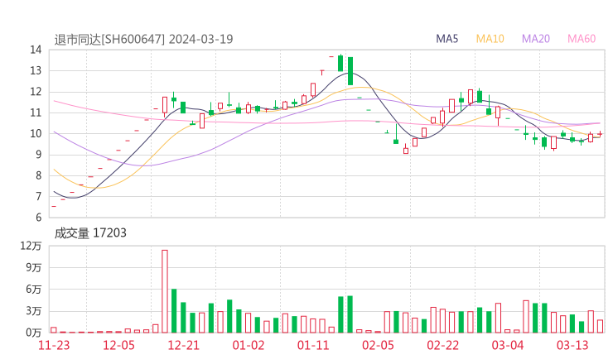Click the first volume bar at 11-23
The height and width of the screenshot is (364, 613).
click(54, 330)
